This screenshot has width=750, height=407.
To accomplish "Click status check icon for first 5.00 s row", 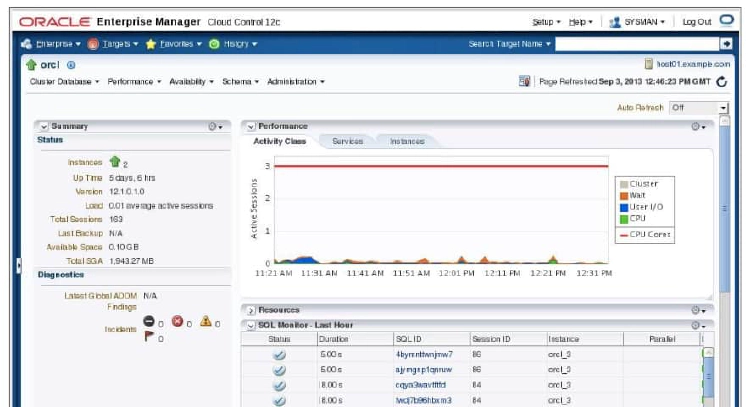I will [279, 354].
